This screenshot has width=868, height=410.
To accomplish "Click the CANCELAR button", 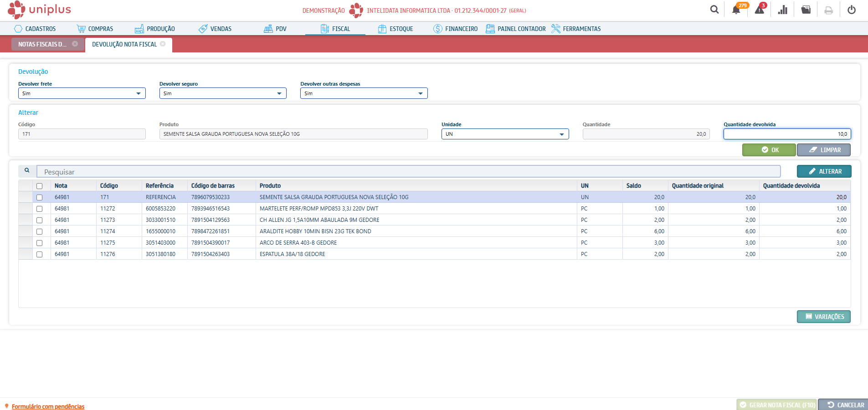I will [x=843, y=405].
